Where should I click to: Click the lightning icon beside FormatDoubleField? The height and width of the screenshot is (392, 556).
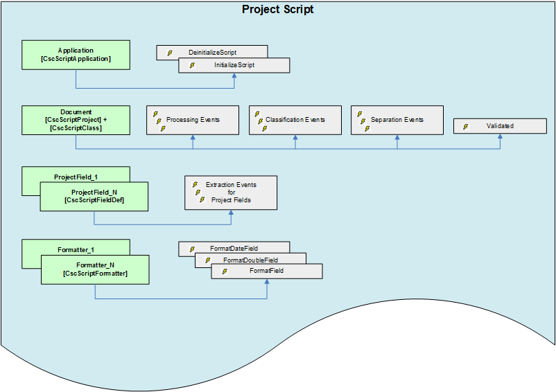coord(207,260)
